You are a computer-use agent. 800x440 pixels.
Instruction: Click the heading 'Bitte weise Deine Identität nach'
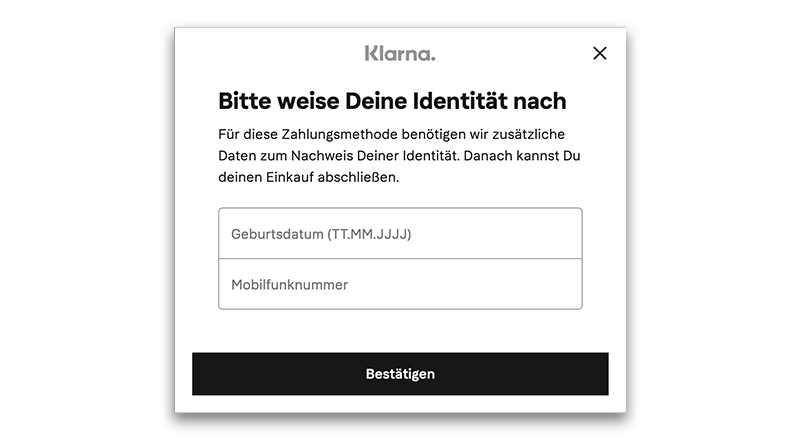[x=392, y=101]
